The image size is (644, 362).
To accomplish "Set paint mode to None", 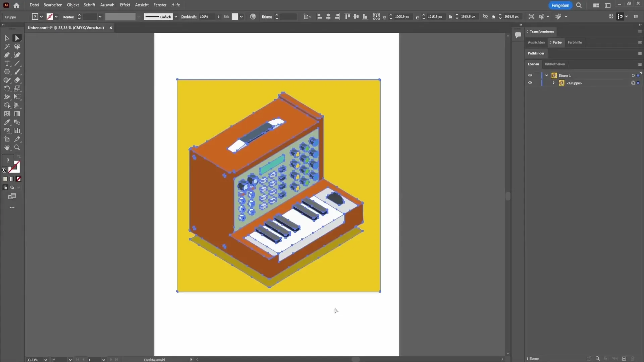I will [x=19, y=179].
